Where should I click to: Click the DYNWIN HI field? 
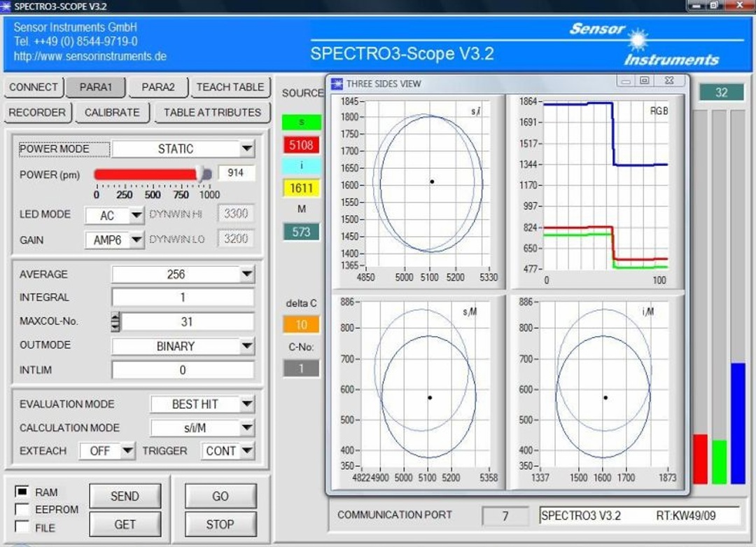236,213
